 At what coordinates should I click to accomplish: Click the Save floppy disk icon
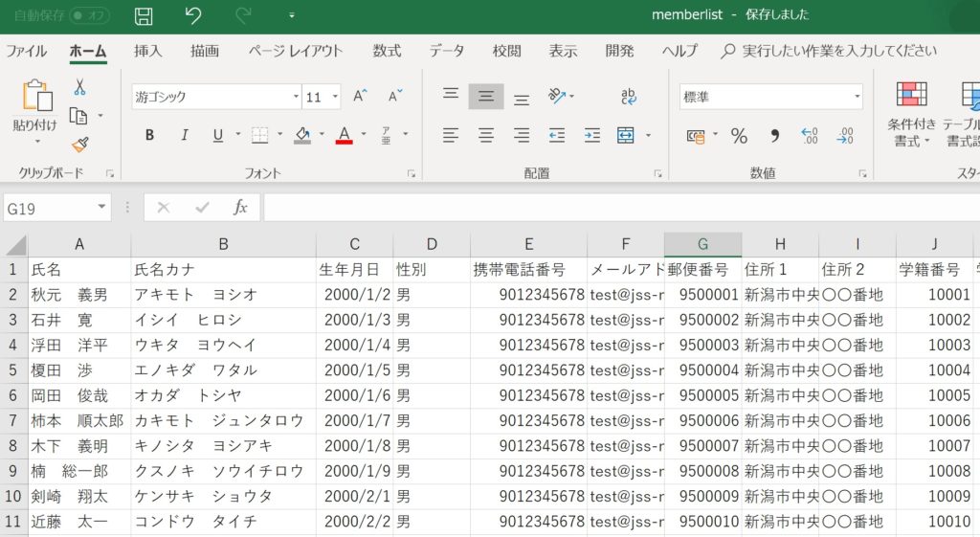pos(144,15)
